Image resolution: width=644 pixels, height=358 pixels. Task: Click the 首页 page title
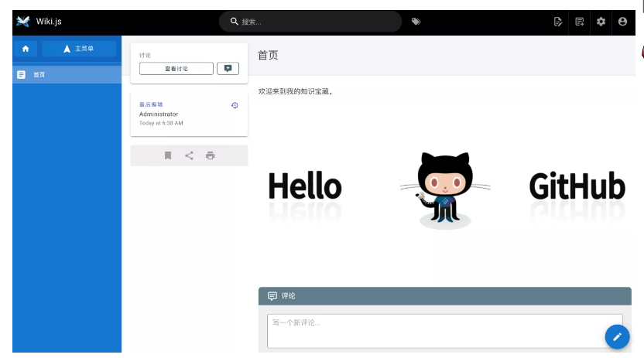tap(268, 56)
